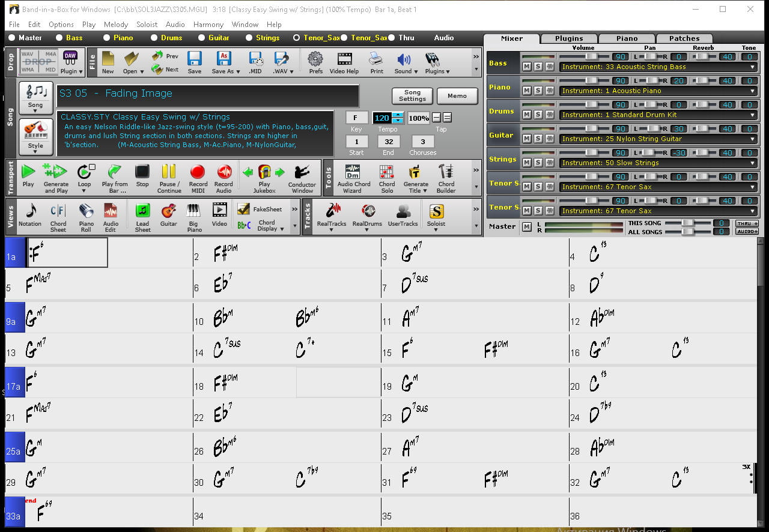Click Generate and Play icon
The height and width of the screenshot is (532, 769).
(x=56, y=178)
